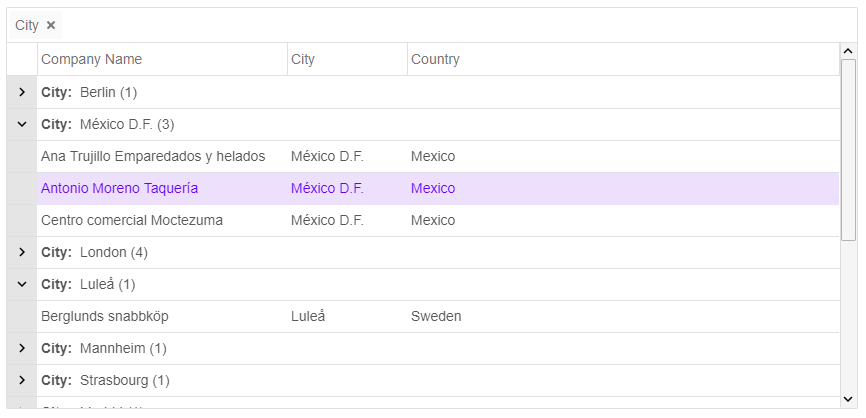Select the Centro comercial Moctezuma row
Image resolution: width=866 pixels, height=418 pixels.
pos(132,220)
